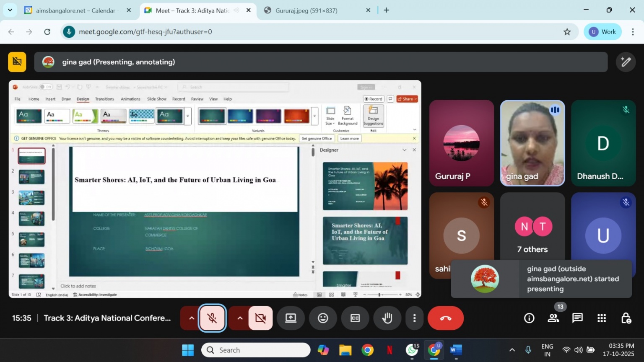Select slide 3 thumbnail in PowerPoint

coord(31,198)
